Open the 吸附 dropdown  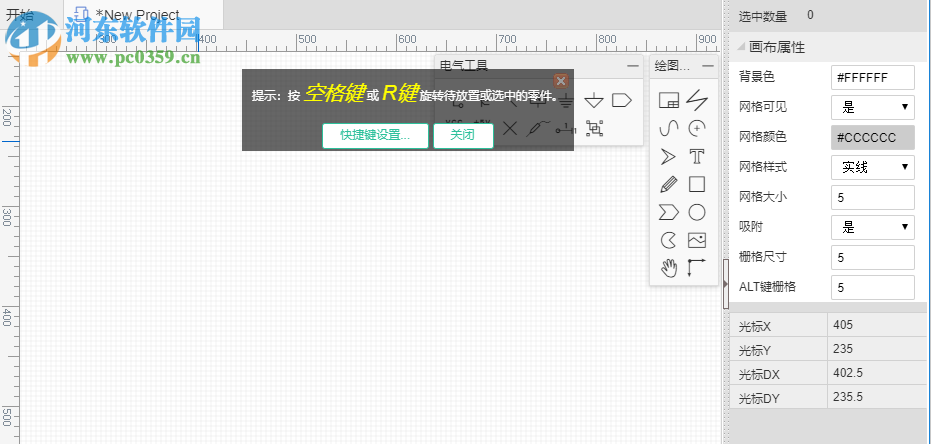click(873, 227)
